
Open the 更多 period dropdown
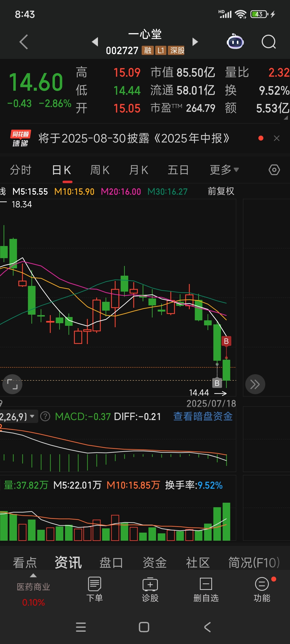pyautogui.click(x=224, y=170)
